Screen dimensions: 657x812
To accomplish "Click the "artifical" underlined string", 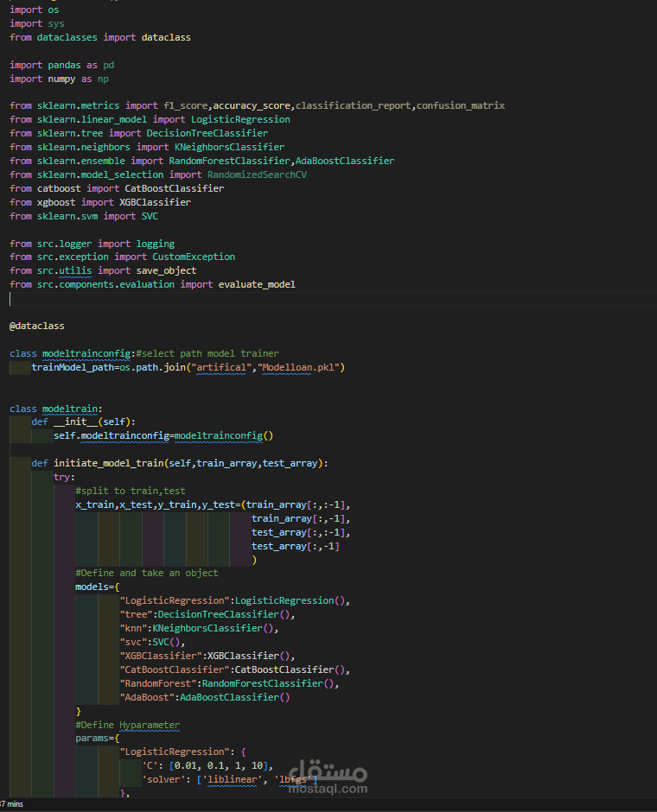I will point(221,368).
